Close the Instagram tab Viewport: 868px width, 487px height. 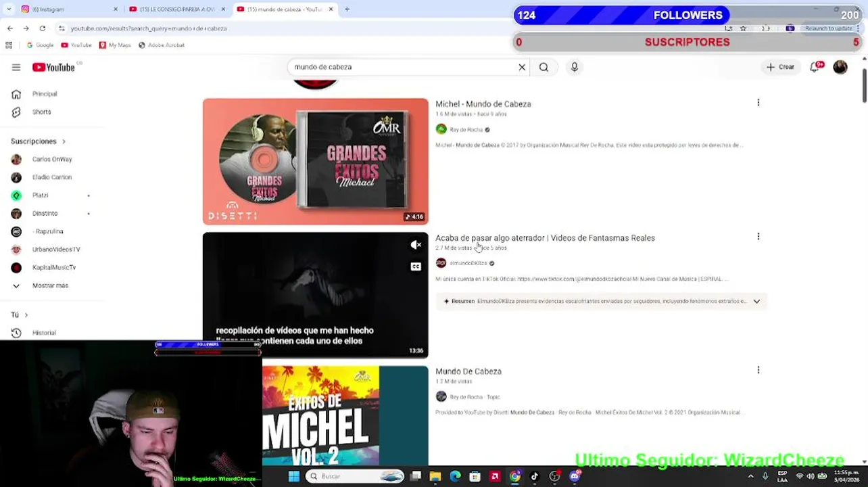[x=115, y=9]
